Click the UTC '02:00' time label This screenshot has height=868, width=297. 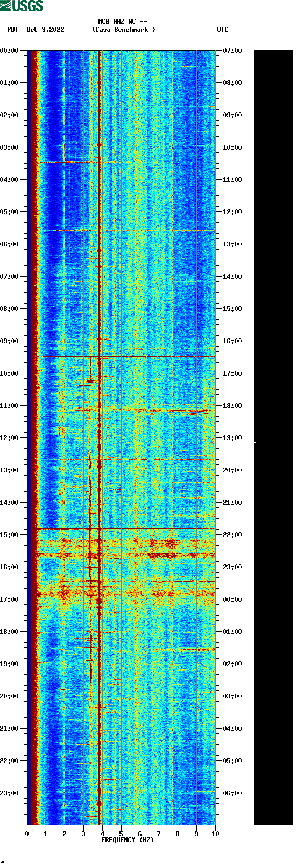[x=232, y=664]
